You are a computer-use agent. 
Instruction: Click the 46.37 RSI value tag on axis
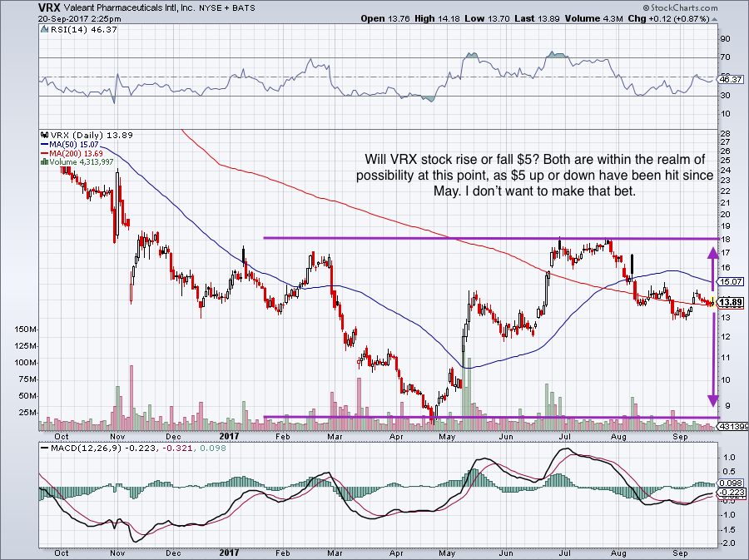click(x=731, y=80)
